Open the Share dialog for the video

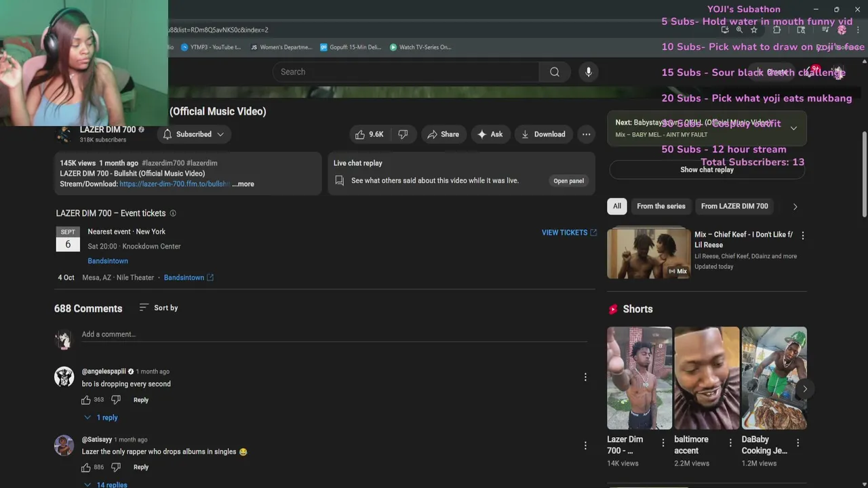coord(443,134)
